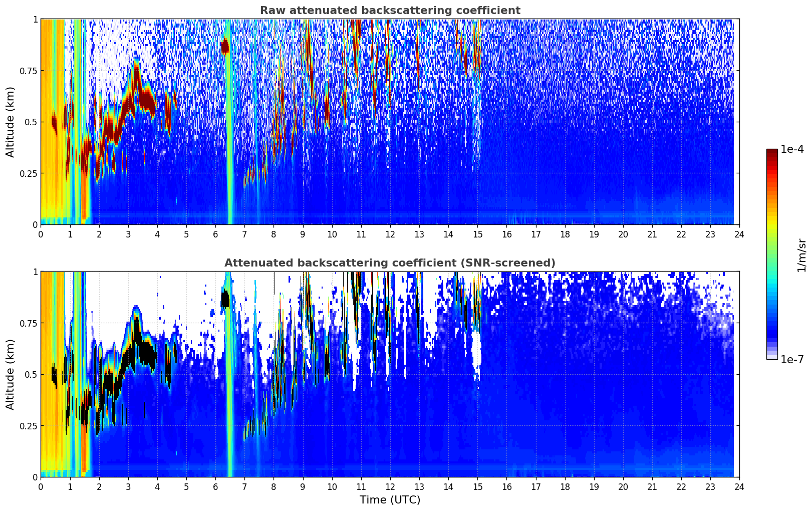Click the top plot's 0.75 altitude tick
Screen dimensions: 812x511
click(28, 71)
